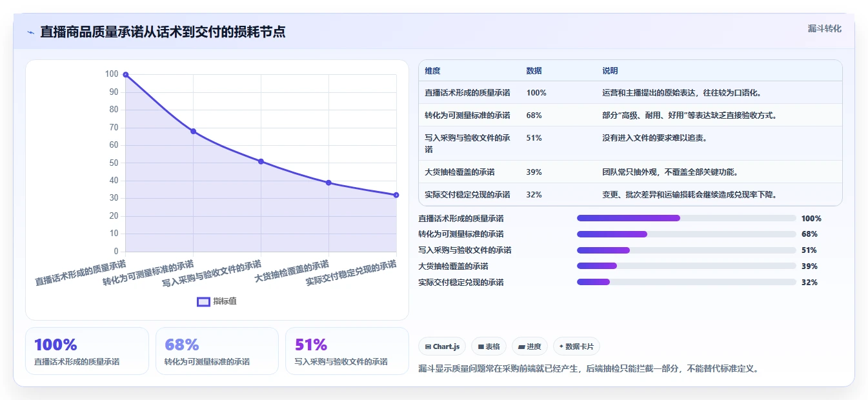
Task: Select the Chart.js chip
Action: [x=443, y=346]
